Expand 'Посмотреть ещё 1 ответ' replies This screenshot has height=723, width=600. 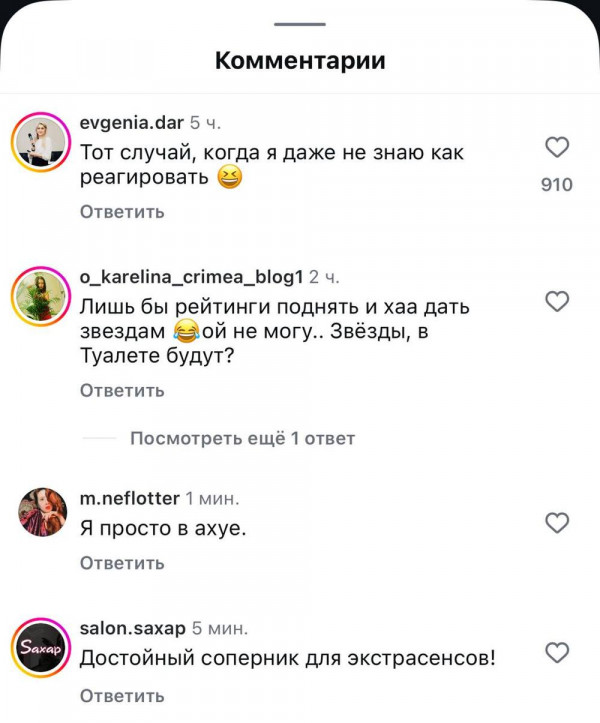click(243, 438)
